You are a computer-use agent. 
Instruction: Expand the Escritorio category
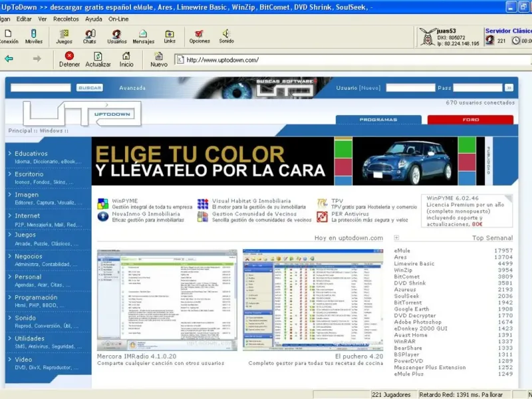tap(29, 174)
